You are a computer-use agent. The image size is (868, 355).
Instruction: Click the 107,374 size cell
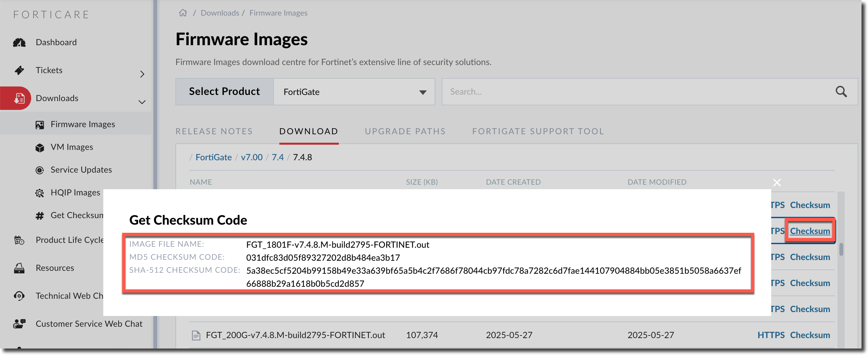[x=422, y=335]
